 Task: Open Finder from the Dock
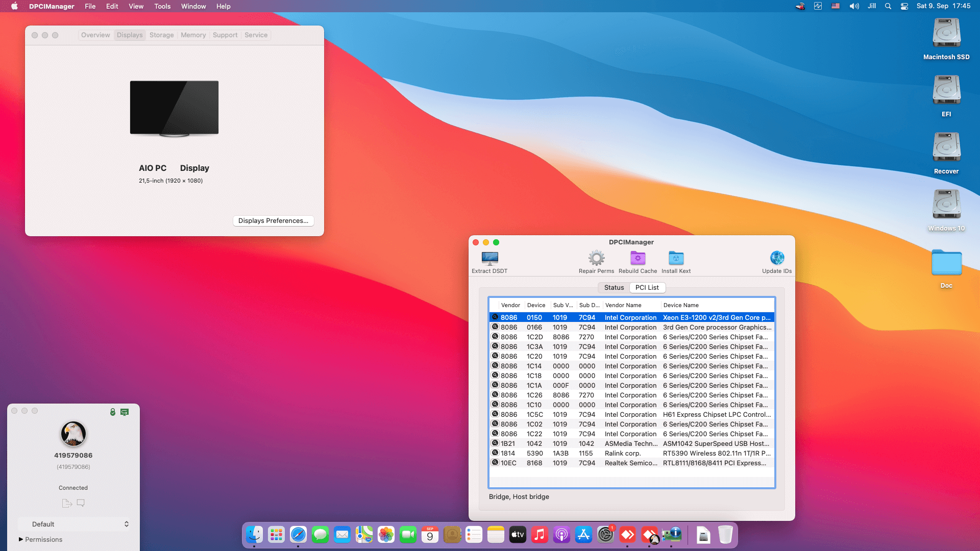click(254, 535)
